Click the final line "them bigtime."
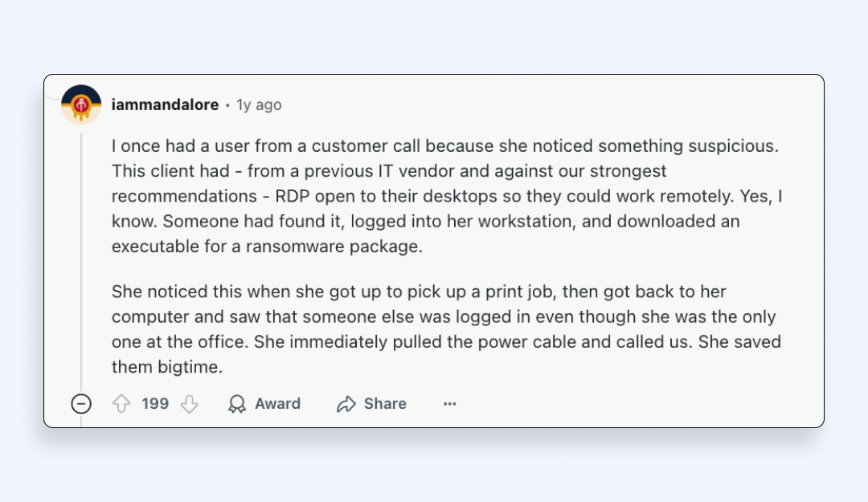This screenshot has height=502, width=868. (166, 367)
